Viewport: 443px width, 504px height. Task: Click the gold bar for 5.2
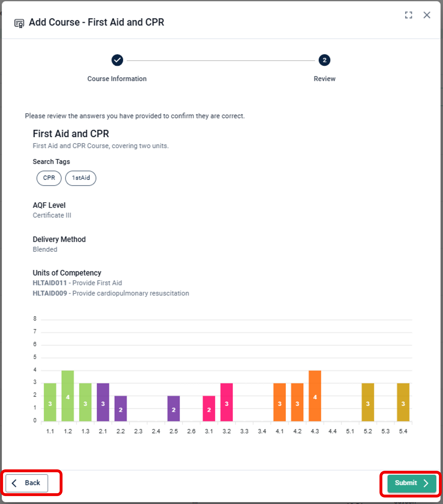pos(367,402)
